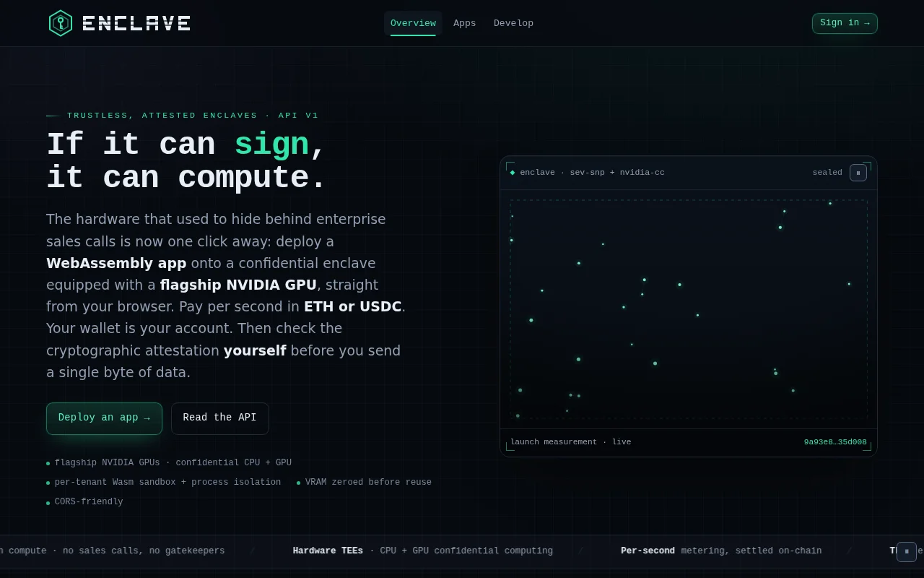Pause the scrolling ticker bar
Viewport: 924px width, 578px height.
click(x=907, y=552)
